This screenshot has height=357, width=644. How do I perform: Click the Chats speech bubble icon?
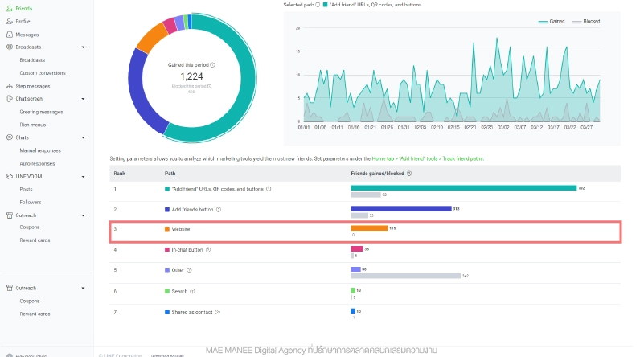(x=10, y=137)
